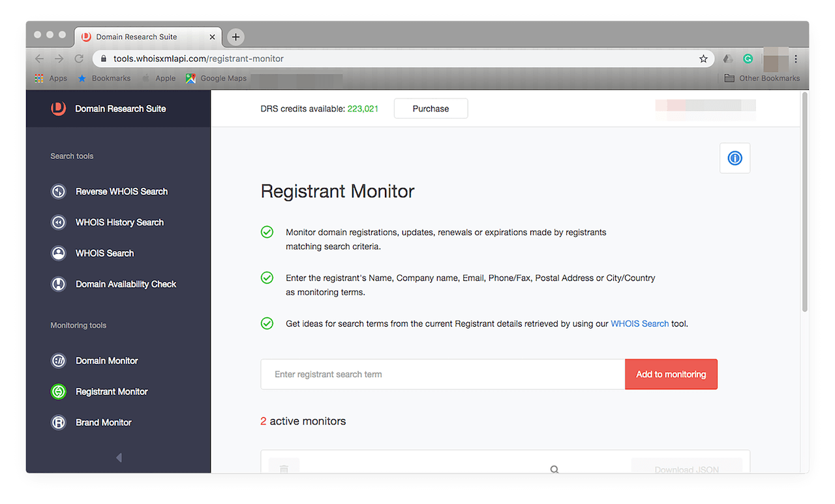This screenshot has width=835, height=504.
Task: Click the WHOIS Search person icon
Action: (x=59, y=253)
